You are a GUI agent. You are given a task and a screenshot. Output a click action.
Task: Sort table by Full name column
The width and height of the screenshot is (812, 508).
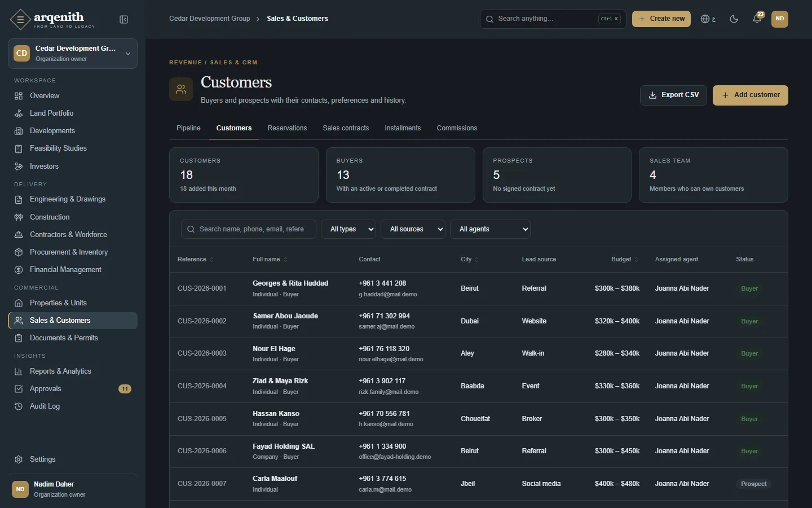coord(270,260)
